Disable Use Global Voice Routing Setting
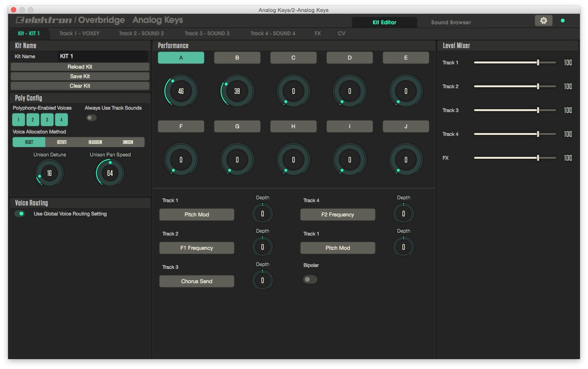This screenshot has height=369, width=588. (x=20, y=214)
